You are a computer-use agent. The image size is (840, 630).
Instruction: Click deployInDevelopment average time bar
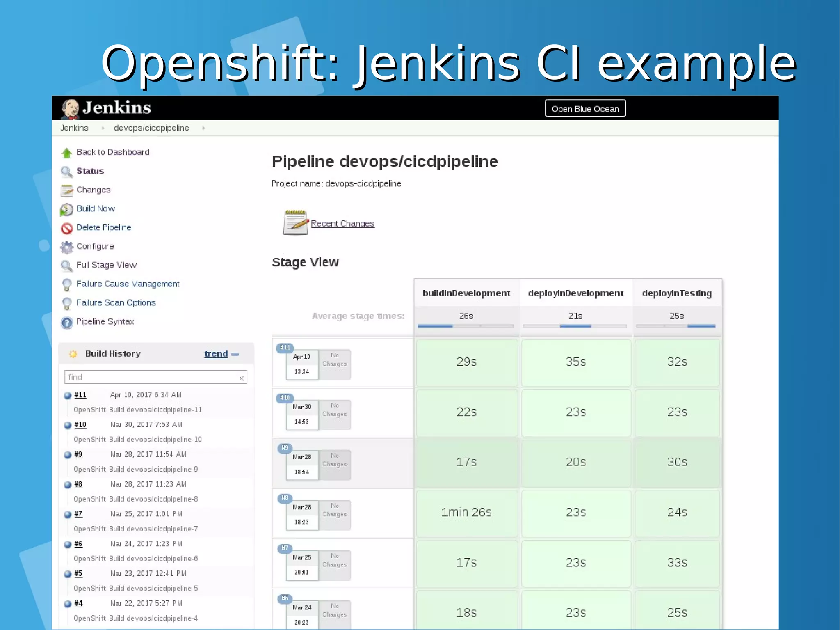pyautogui.click(x=575, y=326)
